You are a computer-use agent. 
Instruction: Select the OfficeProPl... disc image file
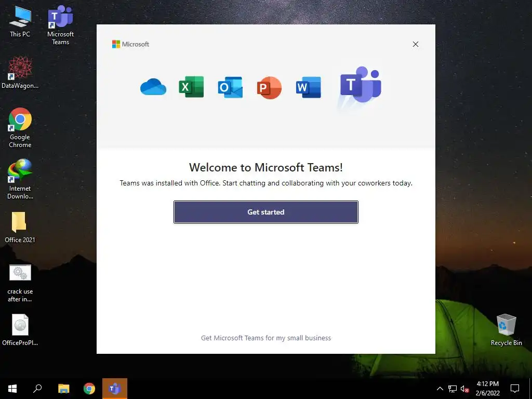coord(20,329)
